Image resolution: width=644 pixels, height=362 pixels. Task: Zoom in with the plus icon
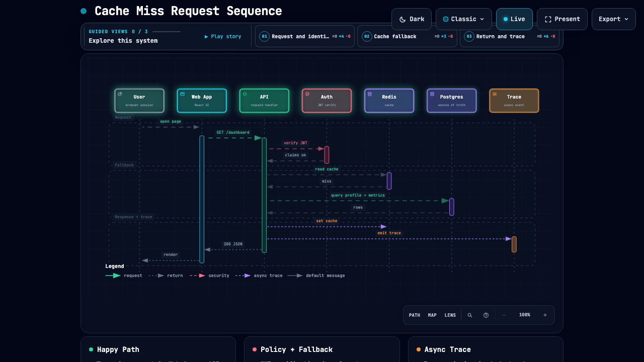(x=545, y=315)
